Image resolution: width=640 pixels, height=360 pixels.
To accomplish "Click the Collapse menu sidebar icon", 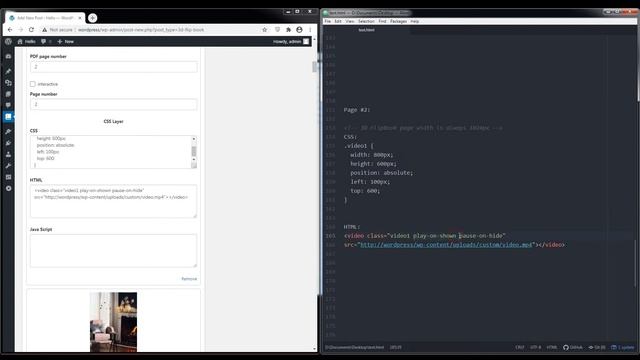I will point(8,189).
